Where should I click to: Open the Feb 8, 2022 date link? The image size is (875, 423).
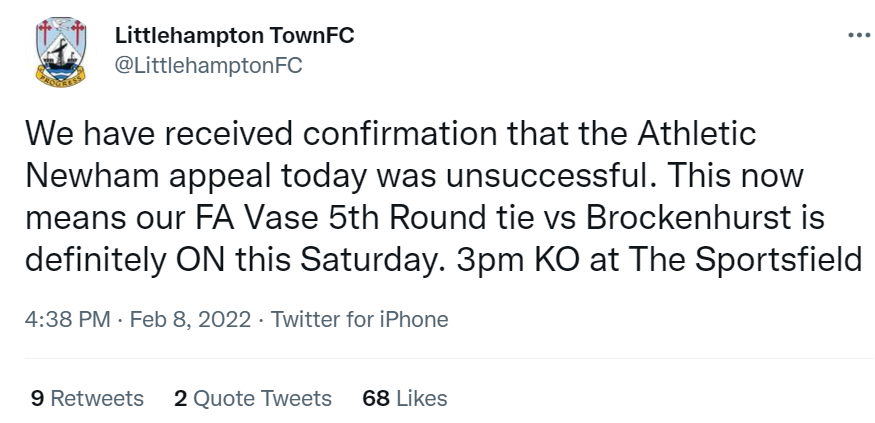(x=190, y=320)
